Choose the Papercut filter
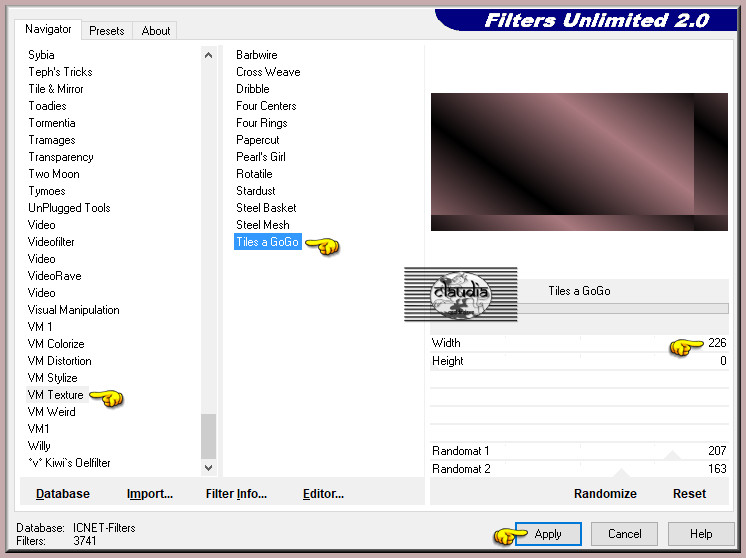Viewport: 746px width, 558px height. click(x=258, y=140)
